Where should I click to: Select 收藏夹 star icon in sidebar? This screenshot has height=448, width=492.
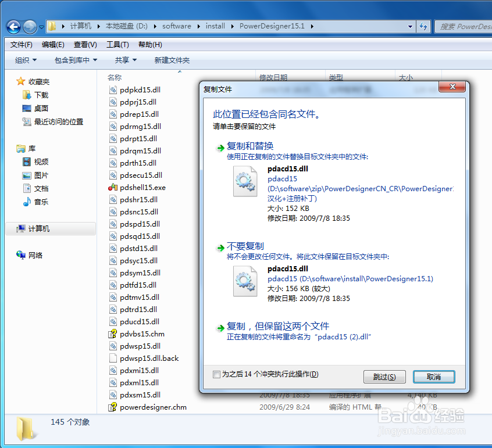click(x=21, y=81)
